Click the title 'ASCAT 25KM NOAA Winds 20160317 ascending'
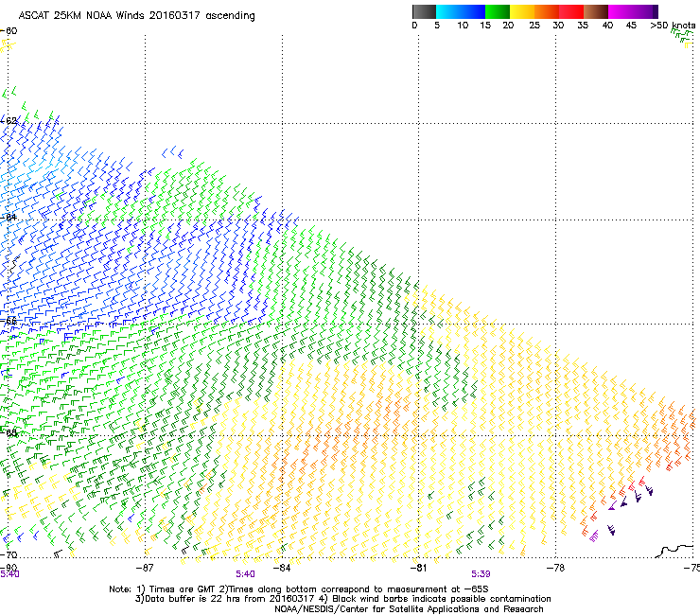The width and height of the screenshot is (700, 615). pyautogui.click(x=136, y=16)
